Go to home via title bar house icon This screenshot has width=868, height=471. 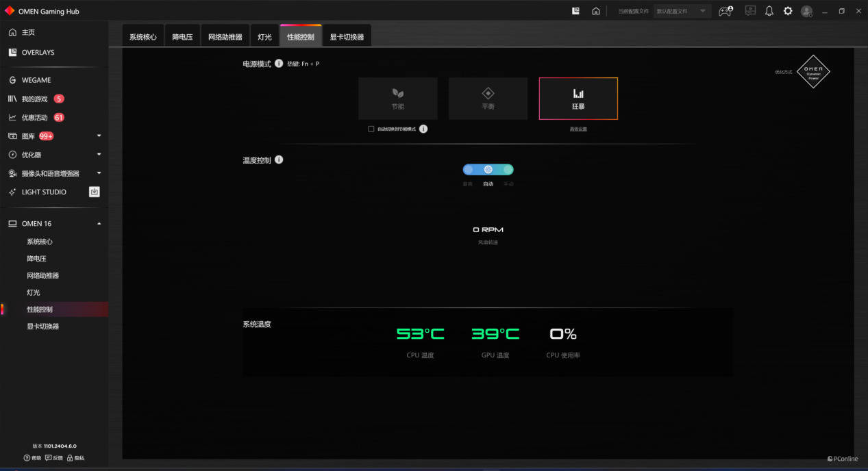[x=596, y=11]
